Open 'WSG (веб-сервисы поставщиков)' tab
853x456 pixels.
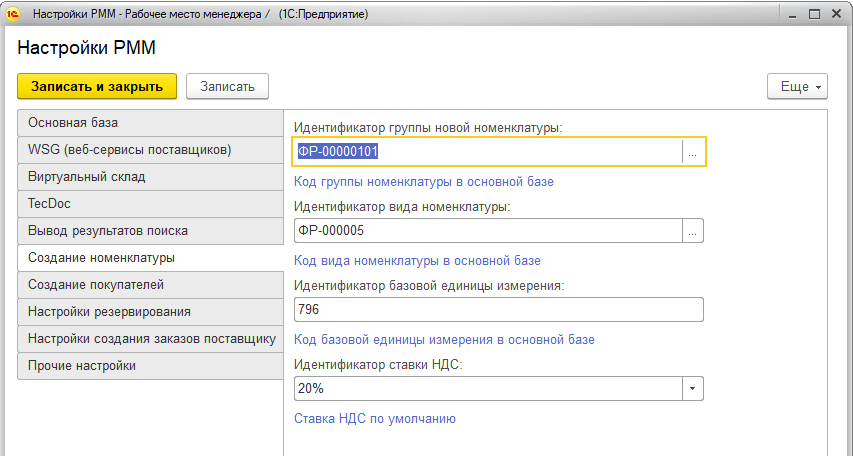150,150
